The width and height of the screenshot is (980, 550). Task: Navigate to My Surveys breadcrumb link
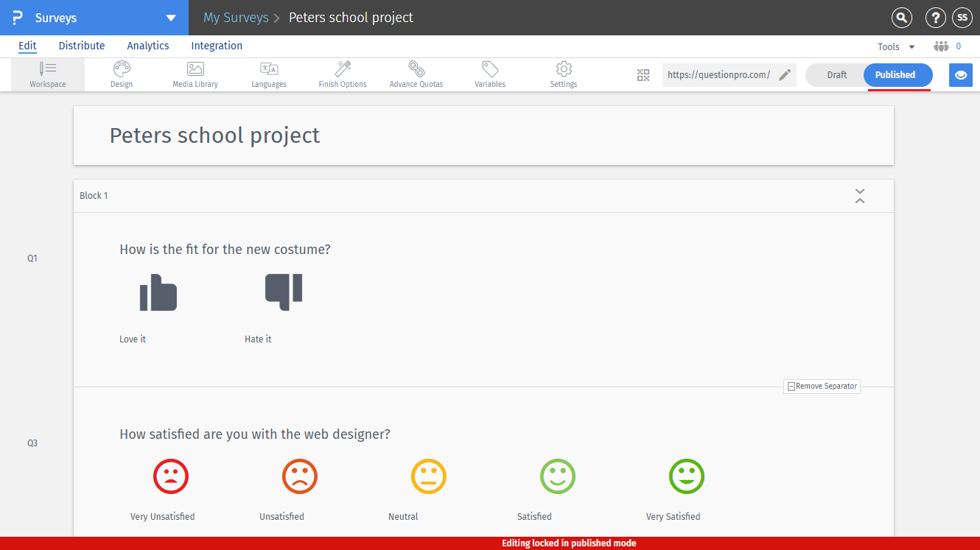[236, 18]
